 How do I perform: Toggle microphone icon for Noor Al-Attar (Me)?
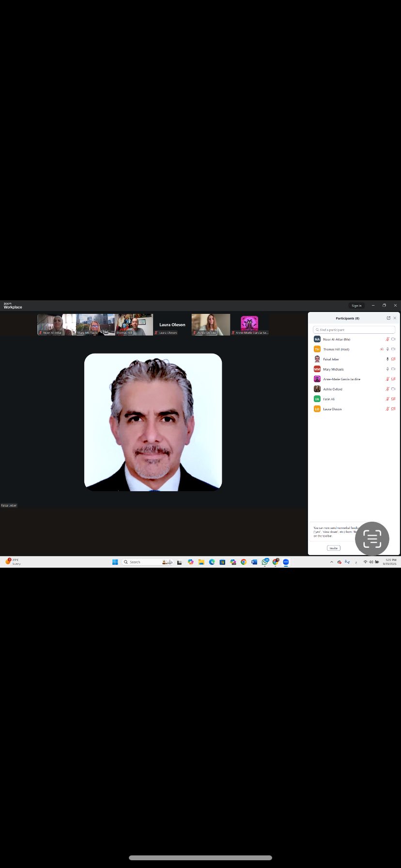click(387, 340)
